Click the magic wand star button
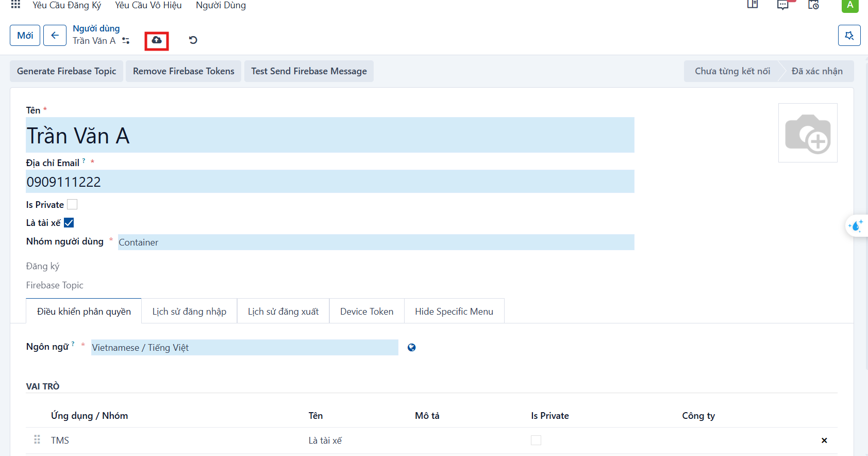 (x=849, y=36)
